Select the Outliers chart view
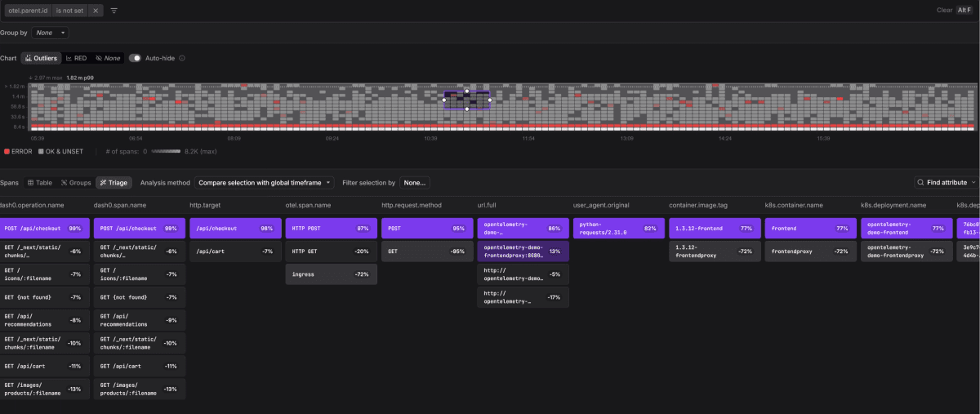The width and height of the screenshot is (980, 414). (x=41, y=58)
